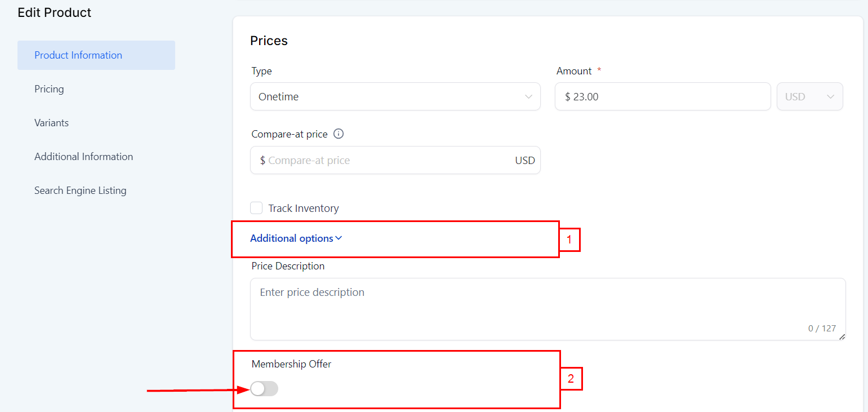Click the Amount field showing $ 23.00
Image resolution: width=868 pixels, height=412 pixels.
(662, 97)
